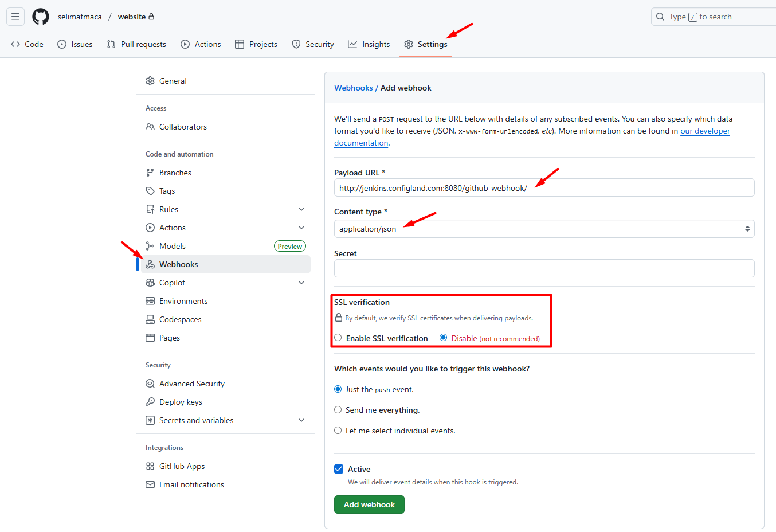Image resolution: width=776 pixels, height=532 pixels.
Task: Click into the Secret input field
Action: point(543,268)
